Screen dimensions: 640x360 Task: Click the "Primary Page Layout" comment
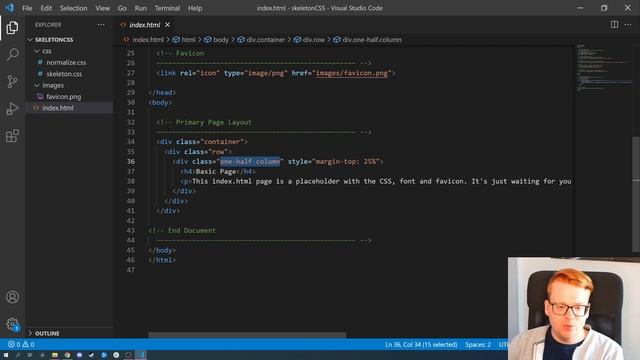click(x=213, y=122)
